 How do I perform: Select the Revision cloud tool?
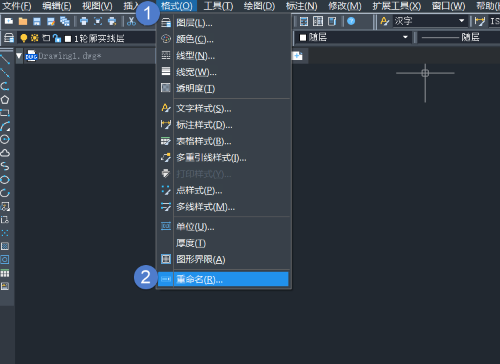[x=5, y=153]
